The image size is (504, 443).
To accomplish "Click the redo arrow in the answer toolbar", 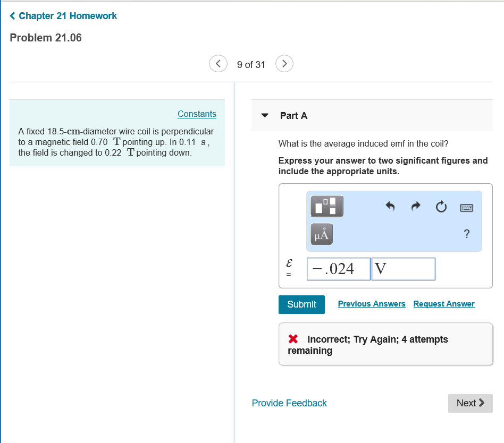I will [415, 207].
